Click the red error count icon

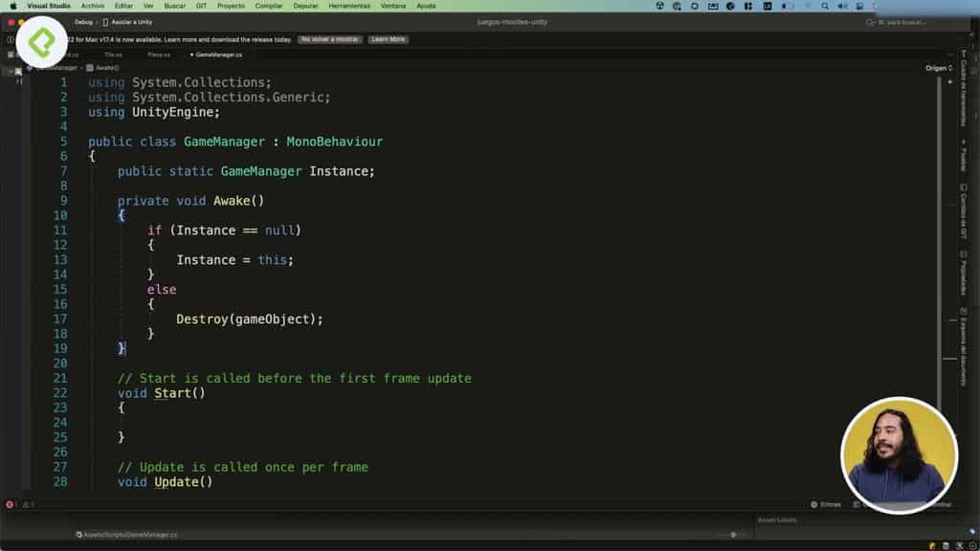tap(10, 505)
